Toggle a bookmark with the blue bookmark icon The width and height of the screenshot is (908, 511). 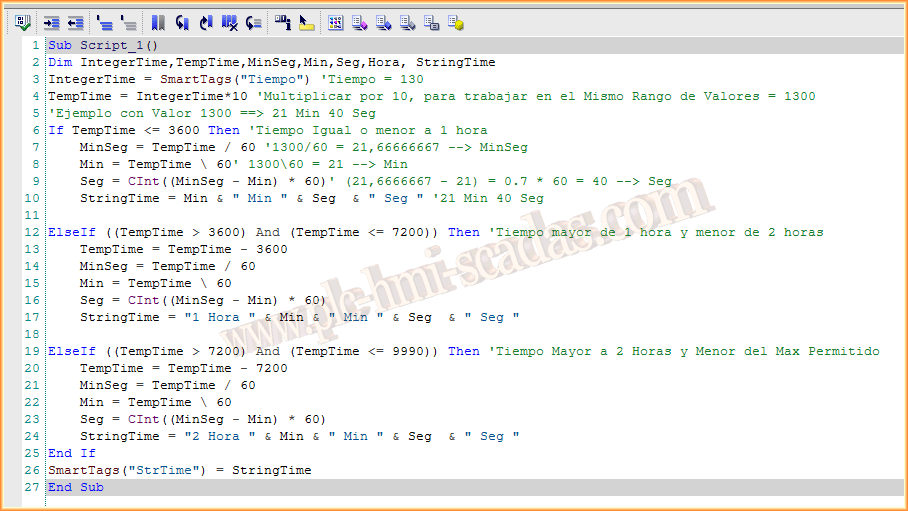click(x=158, y=21)
